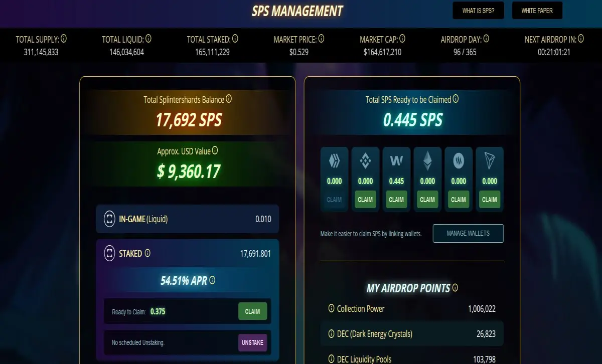Open the White Paper

[537, 10]
